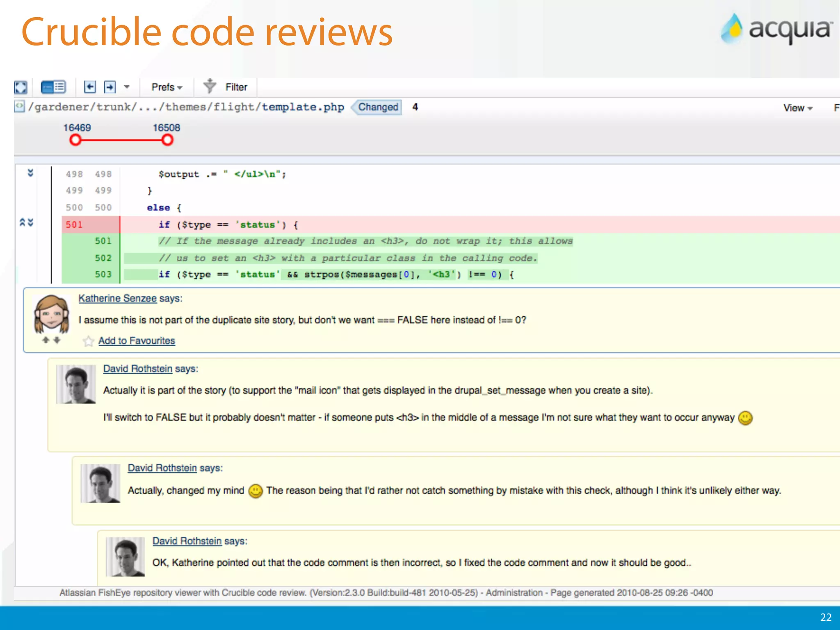The height and width of the screenshot is (630, 840).
Task: Expand hidden lines above line 498
Action: point(30,173)
